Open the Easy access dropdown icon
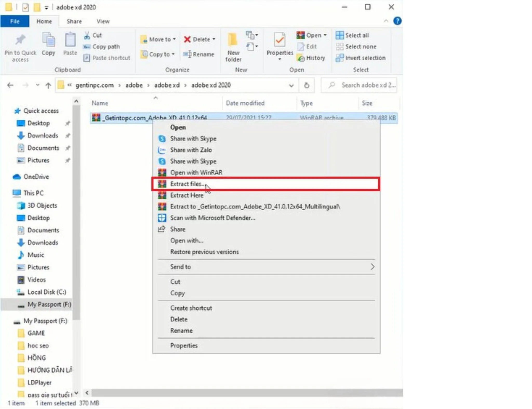 point(252,47)
